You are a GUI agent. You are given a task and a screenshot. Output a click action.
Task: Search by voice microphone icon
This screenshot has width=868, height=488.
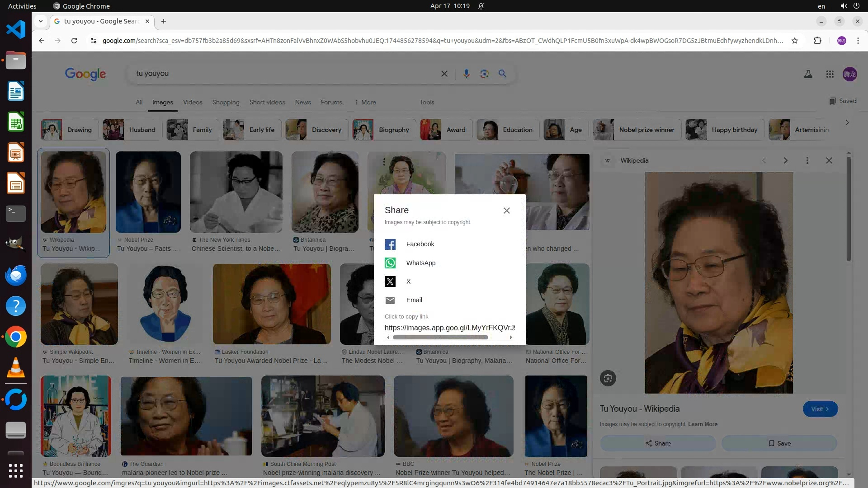point(466,74)
